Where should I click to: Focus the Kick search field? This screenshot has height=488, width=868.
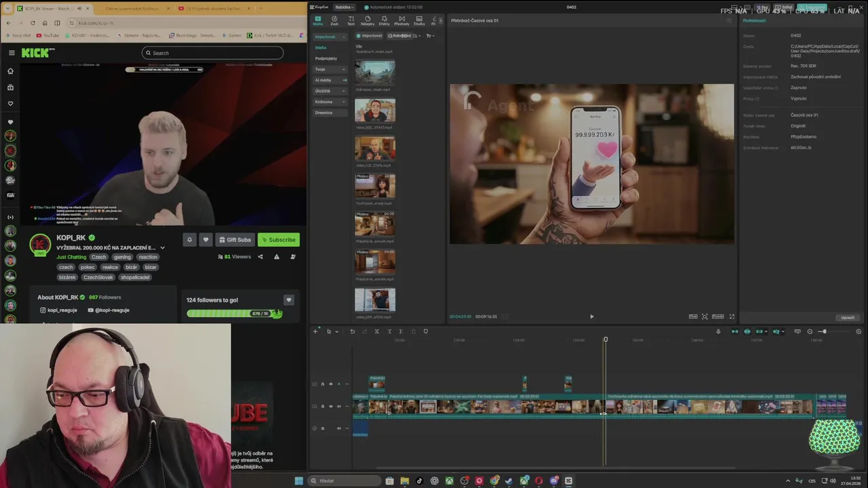pyautogui.click(x=212, y=53)
